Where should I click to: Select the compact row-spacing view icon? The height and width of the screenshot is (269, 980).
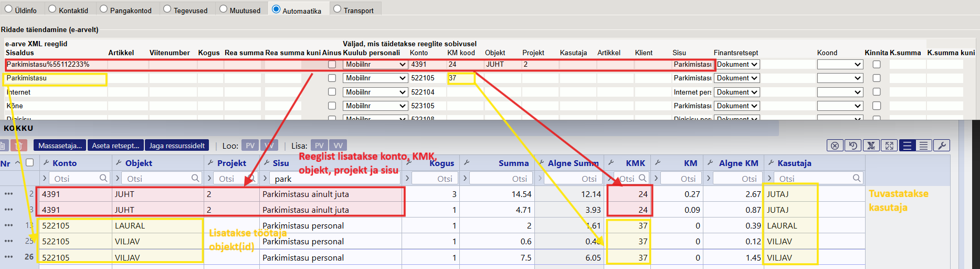click(924, 146)
